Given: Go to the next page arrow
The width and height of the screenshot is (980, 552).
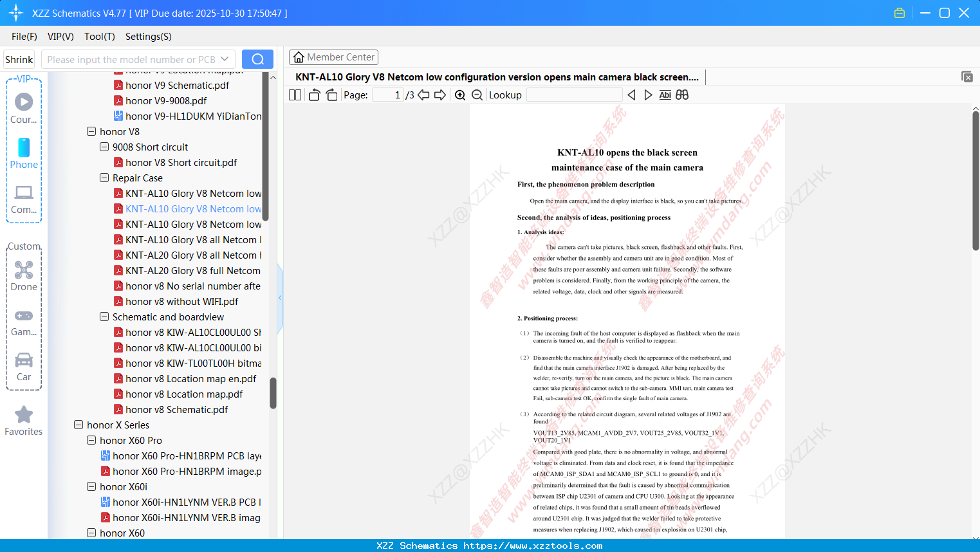Looking at the screenshot, I should pos(440,95).
